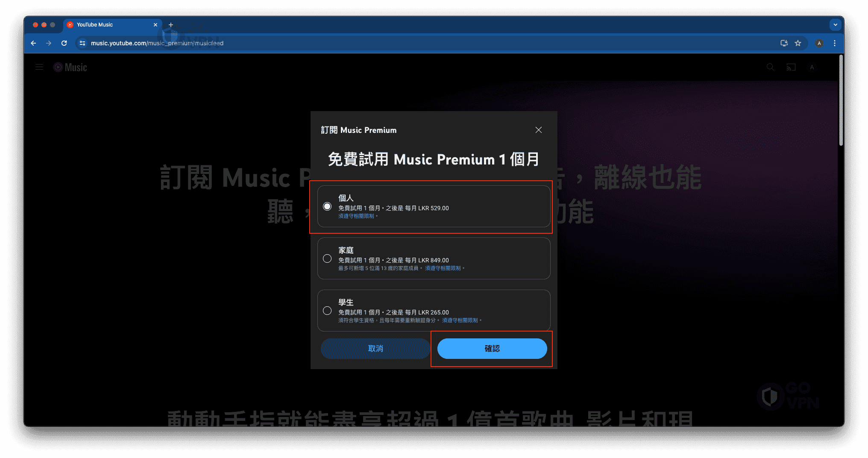Click the 家庭 plan title text
Image resolution: width=868 pixels, height=458 pixels.
(346, 250)
